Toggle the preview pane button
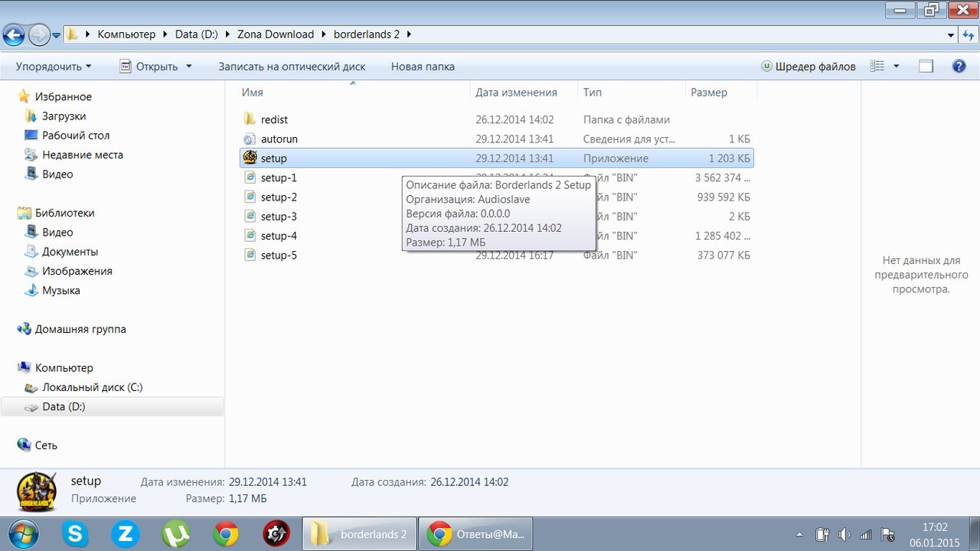980x551 pixels. point(926,67)
